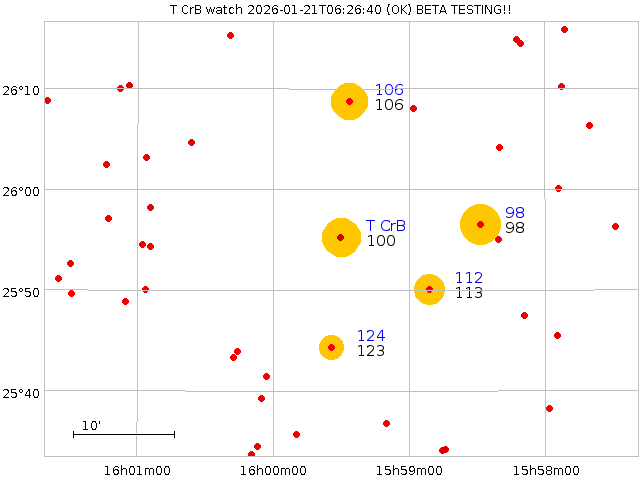Click the T CrB yellow star marker
The height and width of the screenshot is (480, 640).
click(340, 237)
